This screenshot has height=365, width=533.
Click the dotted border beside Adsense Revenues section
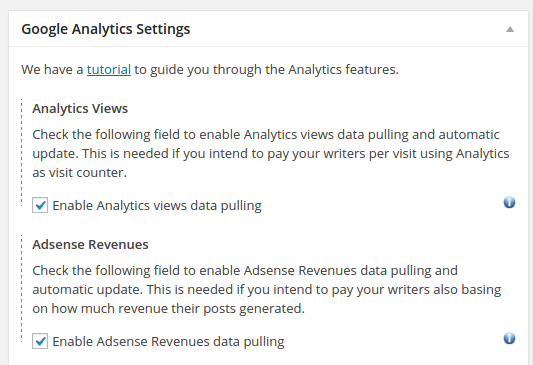(x=22, y=289)
